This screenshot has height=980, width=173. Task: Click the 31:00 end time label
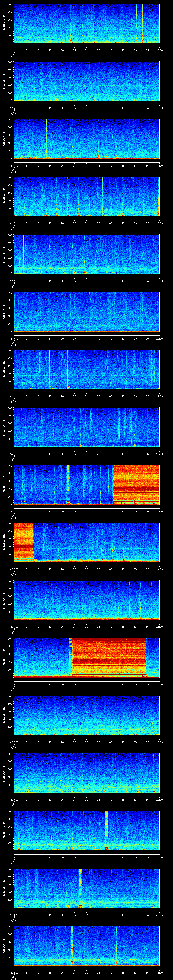tap(159, 972)
